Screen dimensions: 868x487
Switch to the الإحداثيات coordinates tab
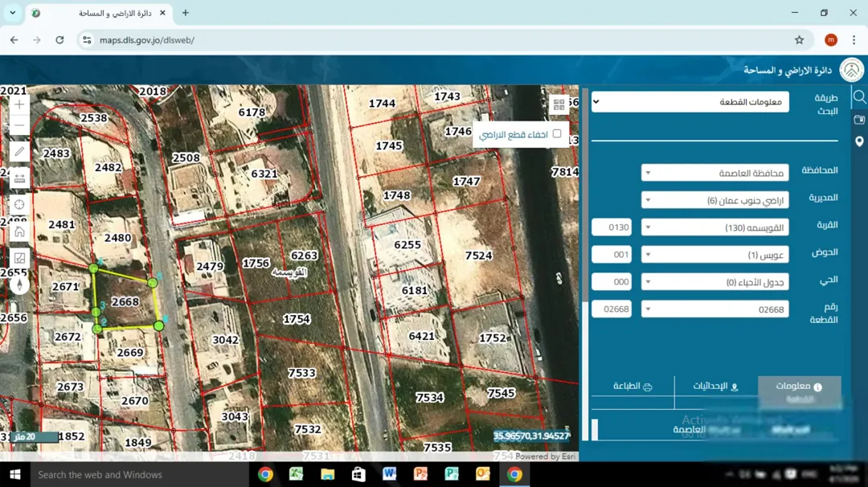tap(716, 387)
